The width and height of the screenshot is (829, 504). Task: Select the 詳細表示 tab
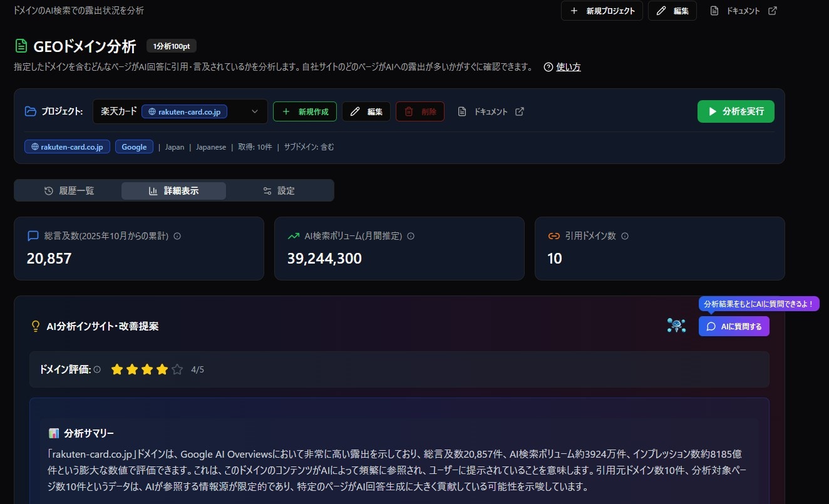[x=173, y=191]
